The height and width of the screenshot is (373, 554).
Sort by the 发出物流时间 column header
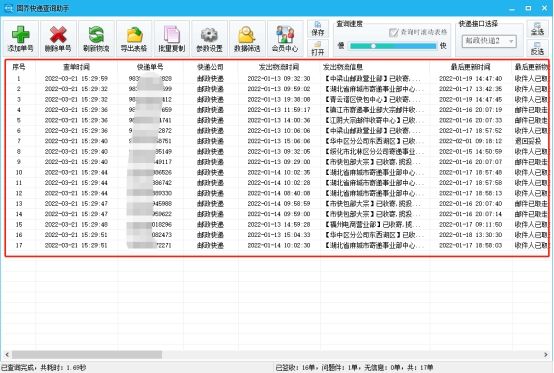(x=279, y=67)
